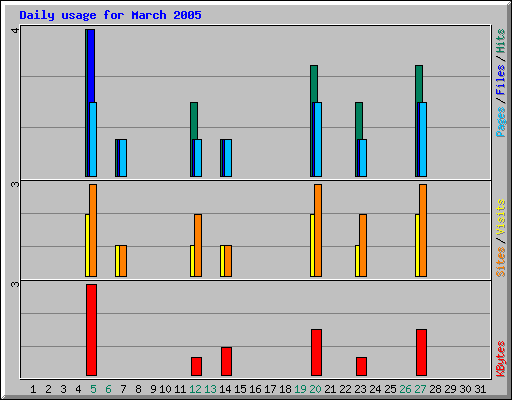The width and height of the screenshot is (512, 400).
Task: Click the orange 'Sites' legend label
Action: pyautogui.click(x=501, y=262)
